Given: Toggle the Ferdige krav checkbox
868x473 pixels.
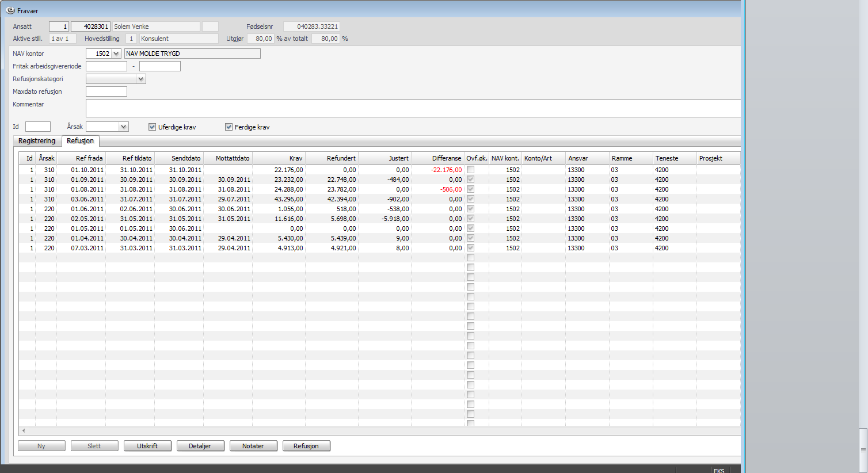Looking at the screenshot, I should (x=229, y=127).
